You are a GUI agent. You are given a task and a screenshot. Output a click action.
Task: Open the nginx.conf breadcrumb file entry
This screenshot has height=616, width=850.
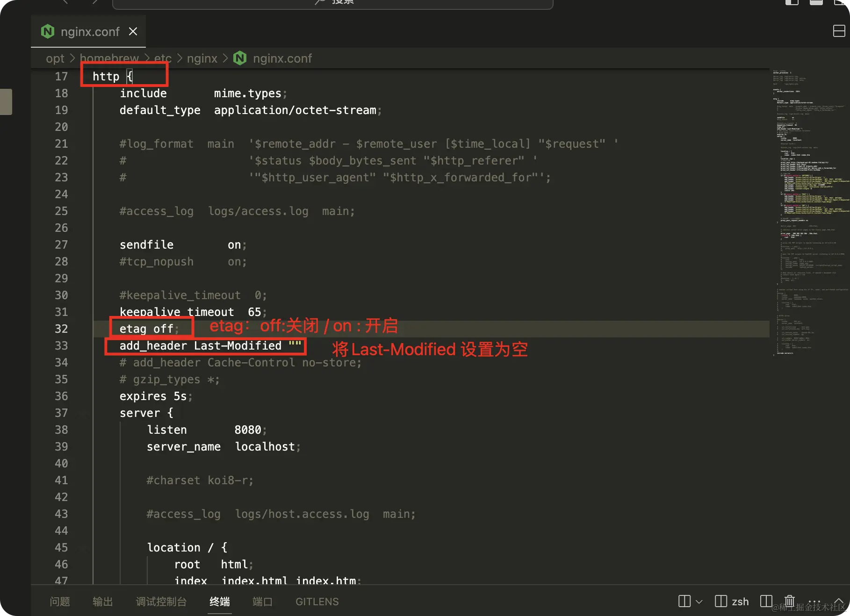[282, 58]
